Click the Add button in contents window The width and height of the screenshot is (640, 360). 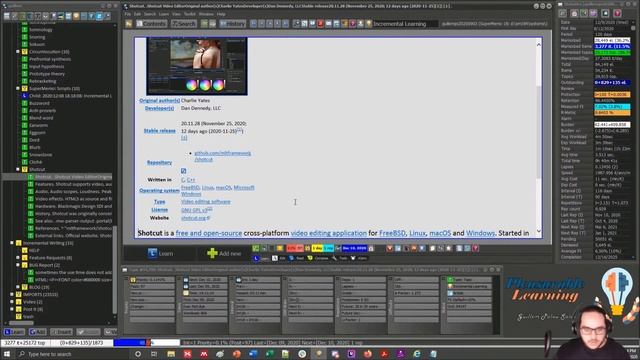pos(38,332)
